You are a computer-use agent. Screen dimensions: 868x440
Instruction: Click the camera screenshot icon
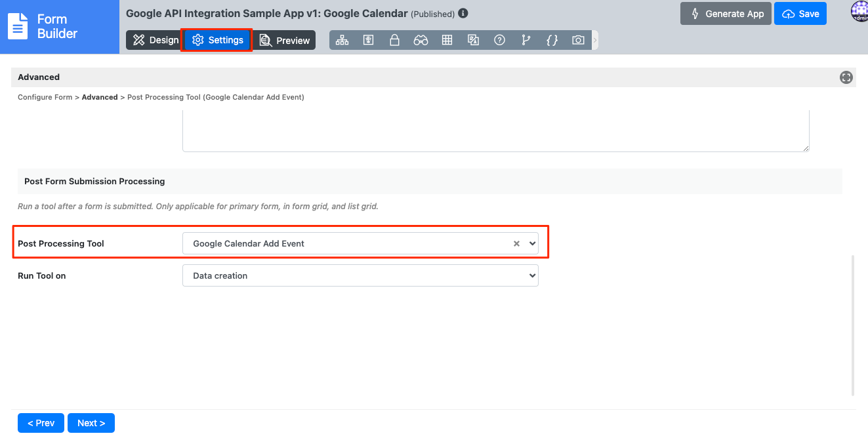click(x=578, y=40)
